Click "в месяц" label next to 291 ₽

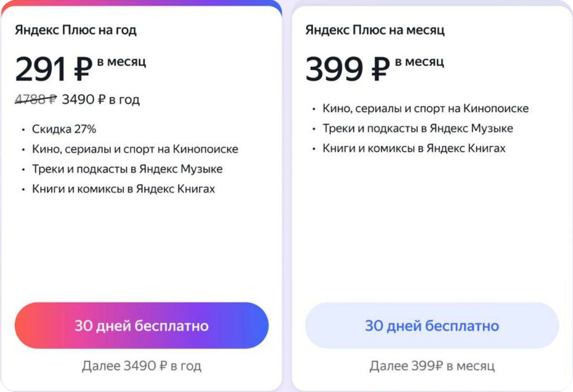122,62
